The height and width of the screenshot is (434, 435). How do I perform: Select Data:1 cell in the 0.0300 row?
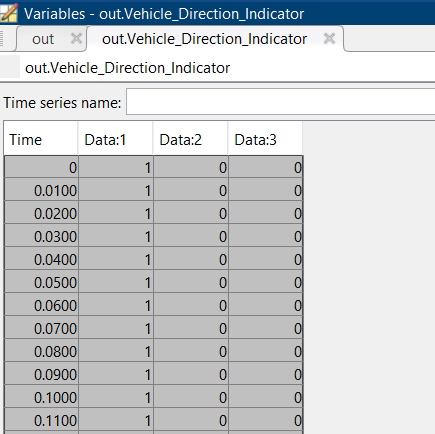pos(116,237)
